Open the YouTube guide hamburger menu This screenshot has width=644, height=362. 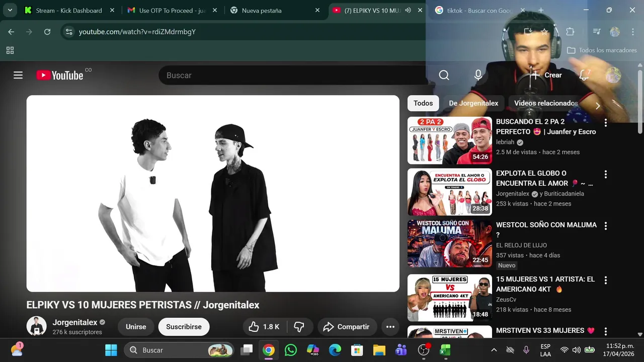coord(18,75)
